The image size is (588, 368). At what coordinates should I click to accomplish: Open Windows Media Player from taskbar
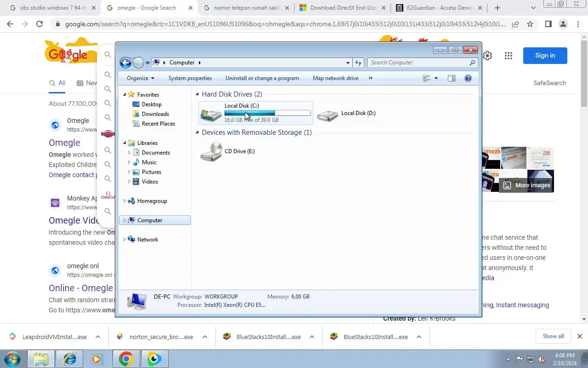click(97, 359)
